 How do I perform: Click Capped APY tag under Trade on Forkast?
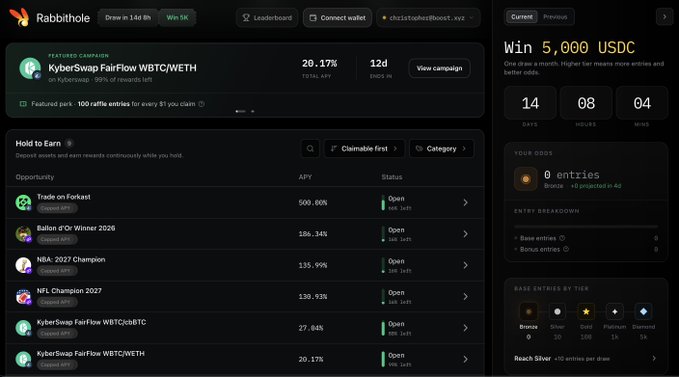57,208
